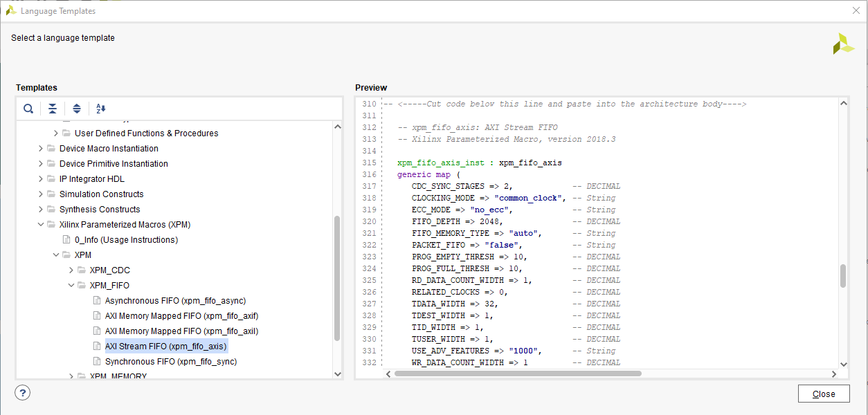This screenshot has height=415, width=868.
Task: Collapse the XPM folder
Action: point(56,255)
